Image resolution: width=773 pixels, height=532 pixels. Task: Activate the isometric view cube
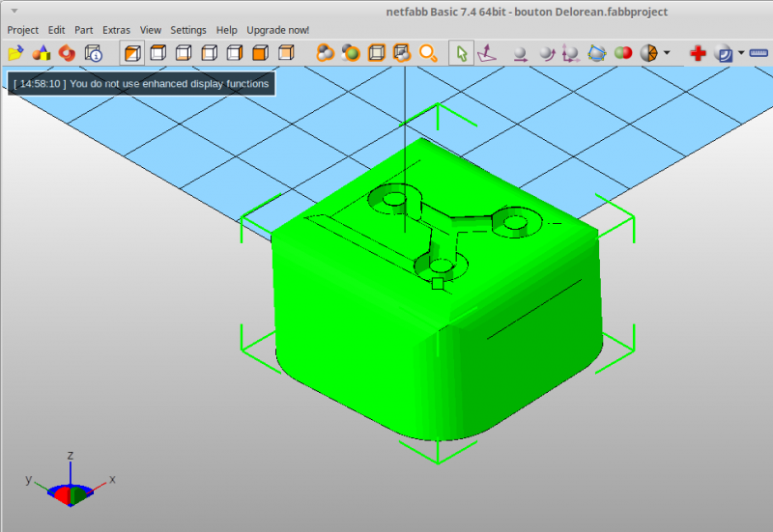coord(132,53)
